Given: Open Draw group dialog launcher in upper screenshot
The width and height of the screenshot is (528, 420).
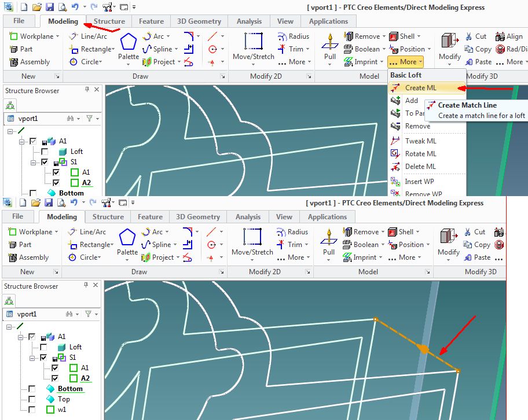Looking at the screenshot, I should click(x=223, y=76).
